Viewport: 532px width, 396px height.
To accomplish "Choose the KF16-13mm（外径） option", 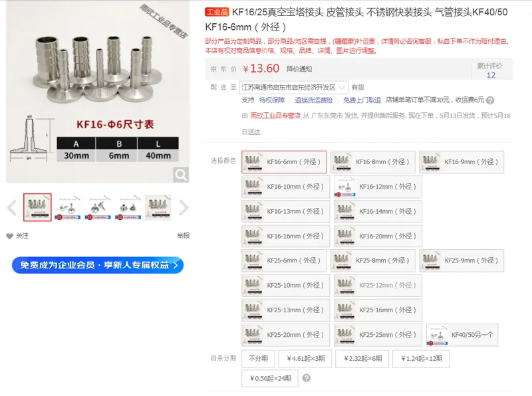I will click(x=286, y=211).
